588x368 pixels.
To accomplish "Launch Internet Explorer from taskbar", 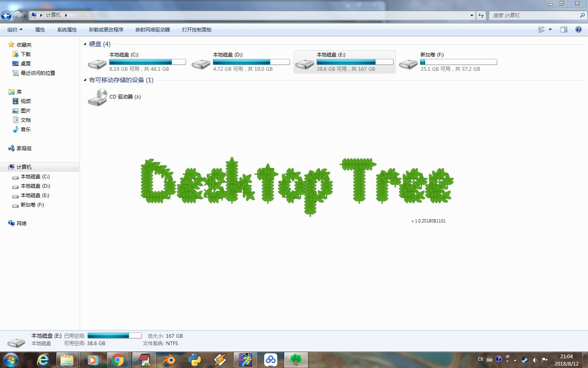I will [43, 360].
